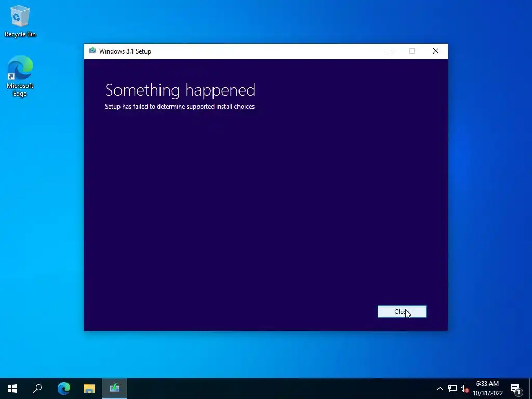
Task: Click the Close button in Setup dialog
Action: [402, 312]
